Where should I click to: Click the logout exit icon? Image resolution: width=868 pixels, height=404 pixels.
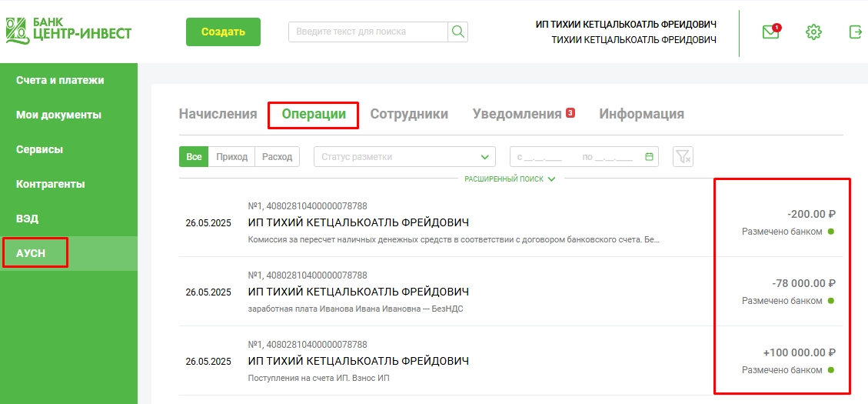point(855,32)
